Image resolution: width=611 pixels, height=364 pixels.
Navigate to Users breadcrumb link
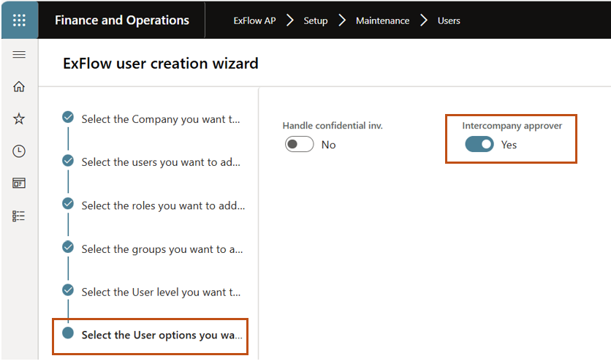click(x=449, y=20)
